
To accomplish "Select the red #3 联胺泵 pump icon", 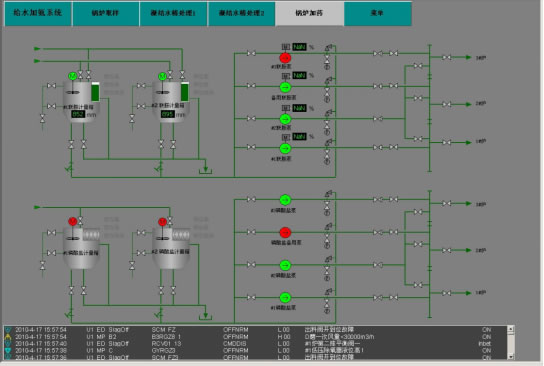I will 285,58.
